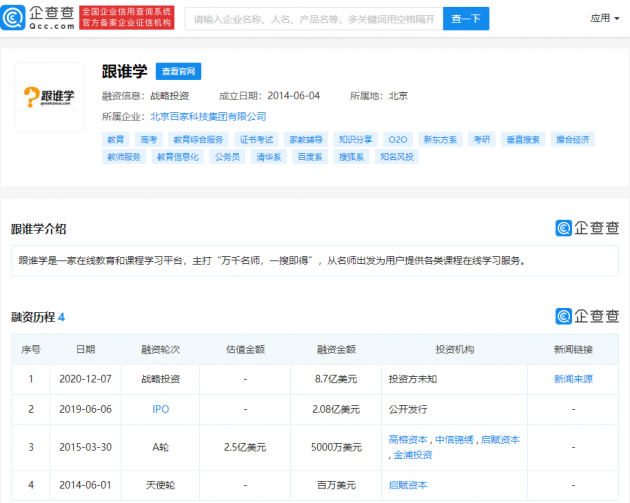Screen dimensions: 630x503
Task: Click the 企查查 Qcc.com logo in header
Action: click(37, 18)
